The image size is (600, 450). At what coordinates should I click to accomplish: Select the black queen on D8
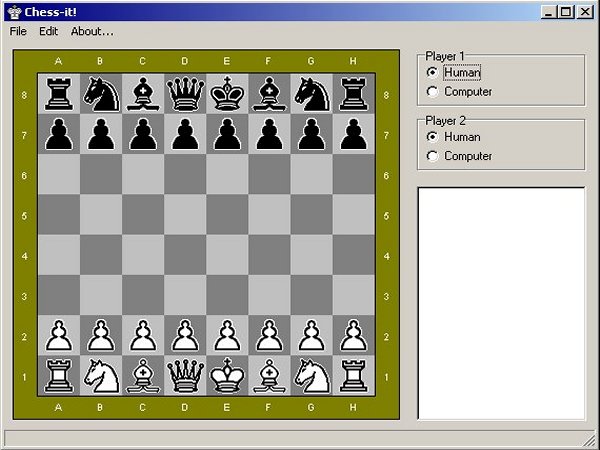(x=185, y=93)
